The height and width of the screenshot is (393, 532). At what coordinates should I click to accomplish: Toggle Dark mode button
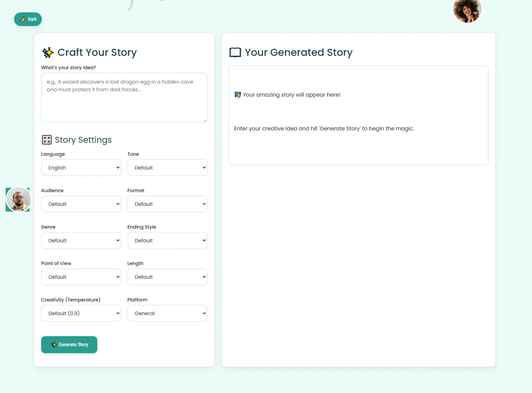(x=28, y=19)
